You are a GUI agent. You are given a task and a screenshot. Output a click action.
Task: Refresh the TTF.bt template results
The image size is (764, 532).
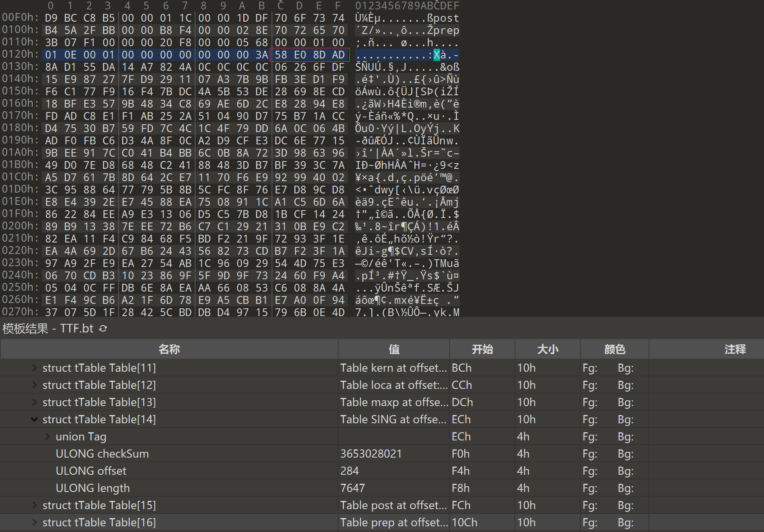coord(103,328)
